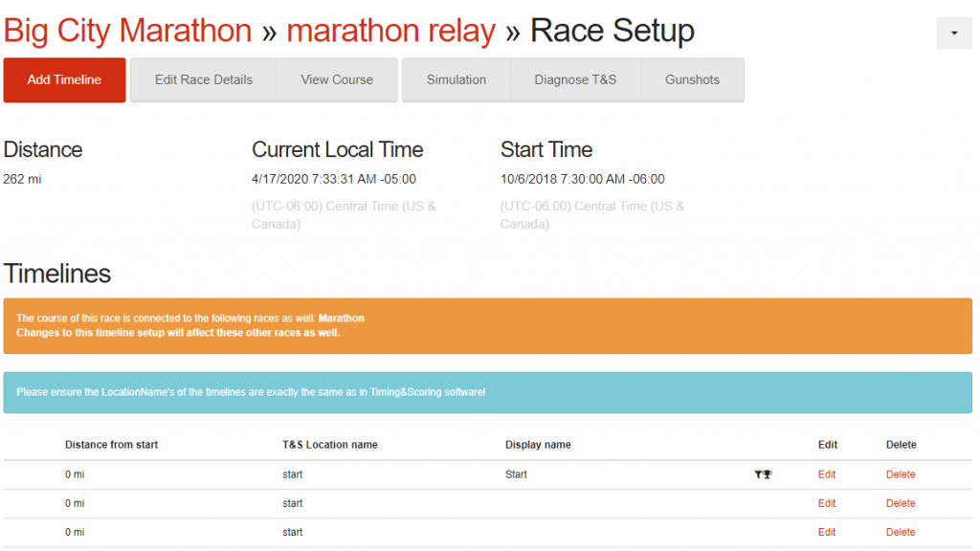Click Delete in the third timeline row
980x551 pixels.
coord(901,532)
